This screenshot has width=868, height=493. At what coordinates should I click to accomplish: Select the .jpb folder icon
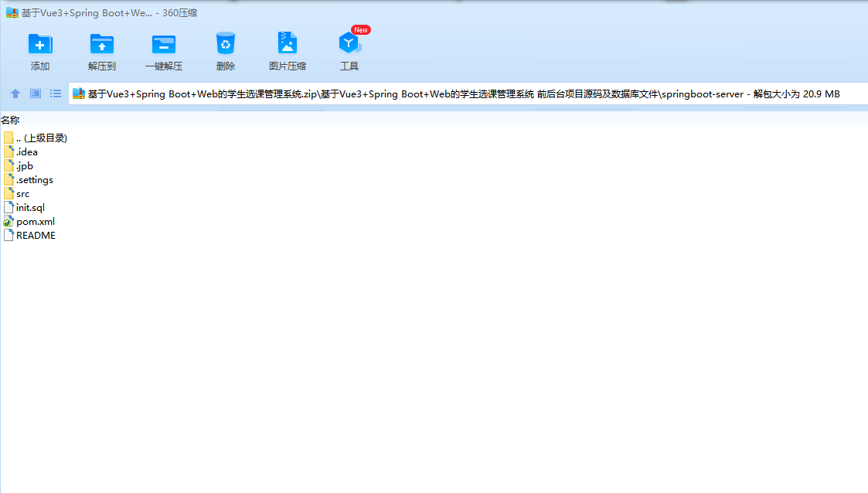click(9, 165)
